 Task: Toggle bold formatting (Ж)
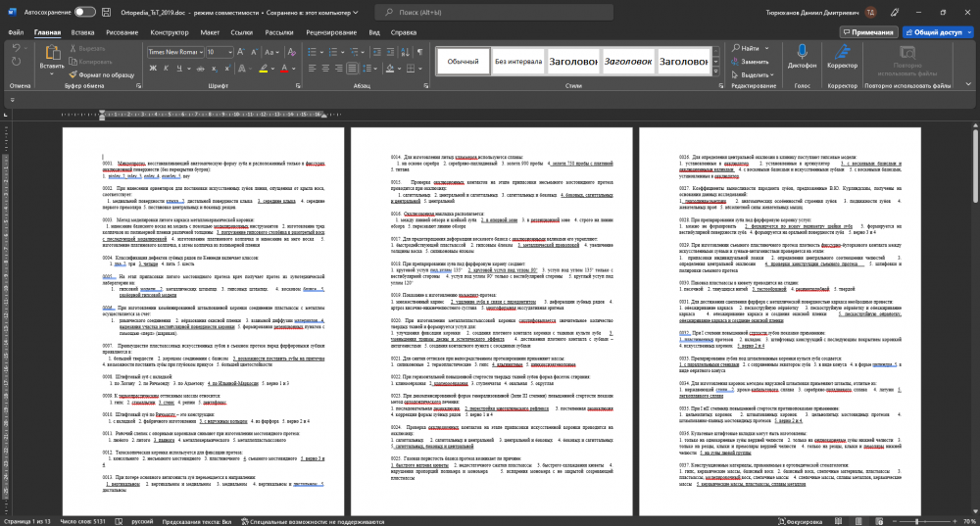pyautogui.click(x=153, y=70)
